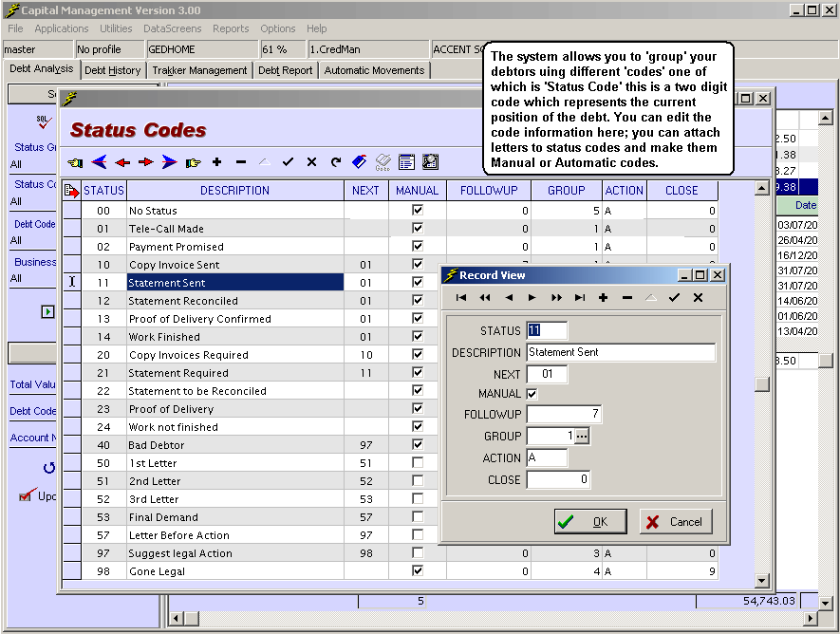Refresh data in Status Codes toolbar

(x=335, y=161)
